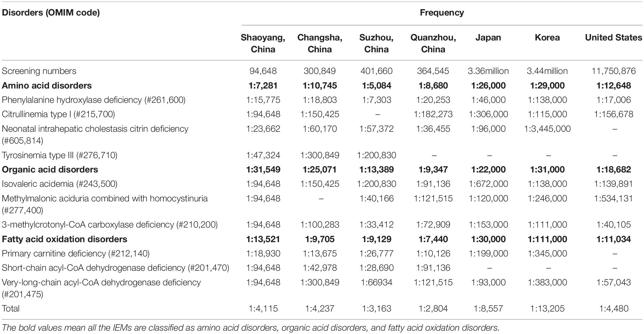Click the 'United States' column header
The image size is (644, 334).
click(614, 37)
